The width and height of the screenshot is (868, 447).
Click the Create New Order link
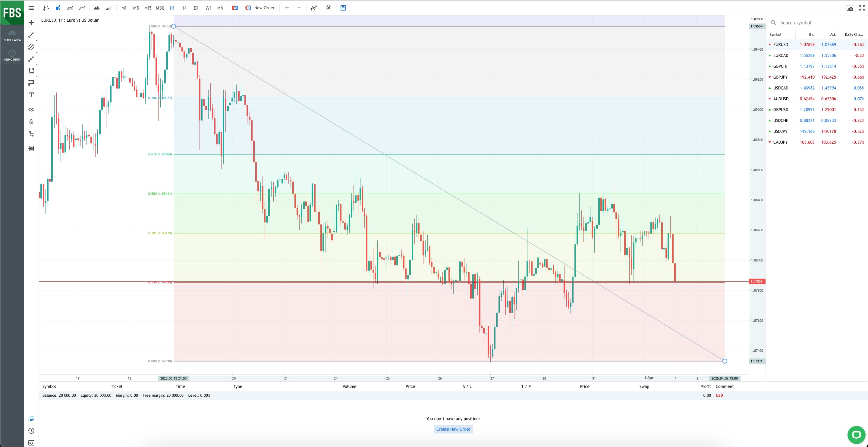point(453,429)
